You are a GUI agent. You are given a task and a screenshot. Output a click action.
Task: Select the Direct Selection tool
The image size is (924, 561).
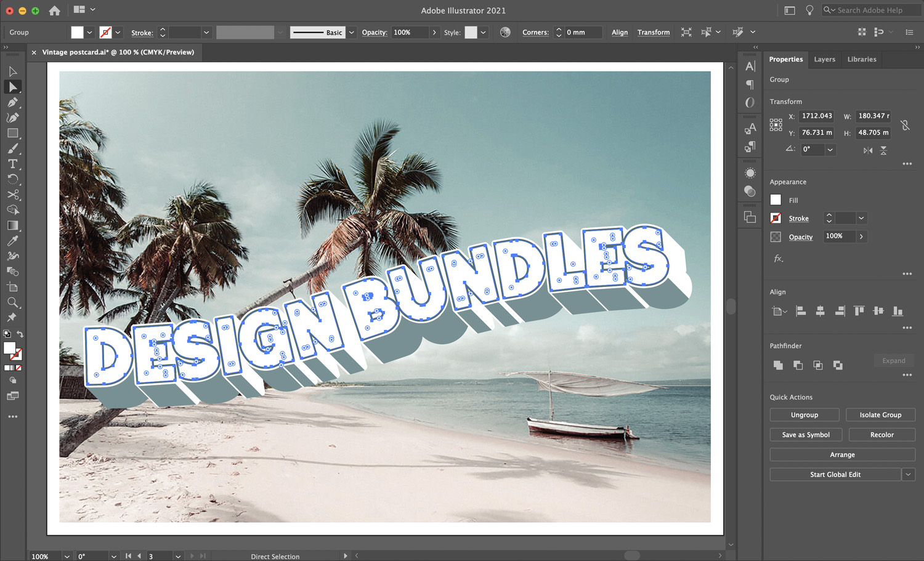point(12,87)
